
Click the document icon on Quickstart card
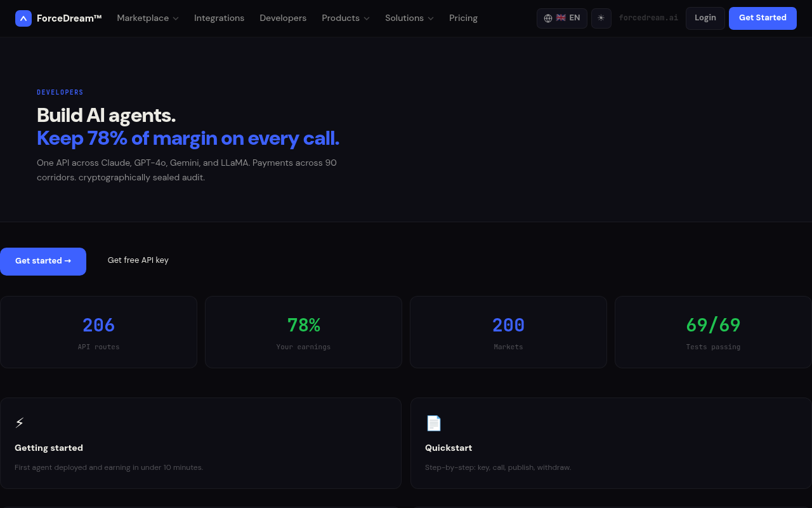pos(433,423)
